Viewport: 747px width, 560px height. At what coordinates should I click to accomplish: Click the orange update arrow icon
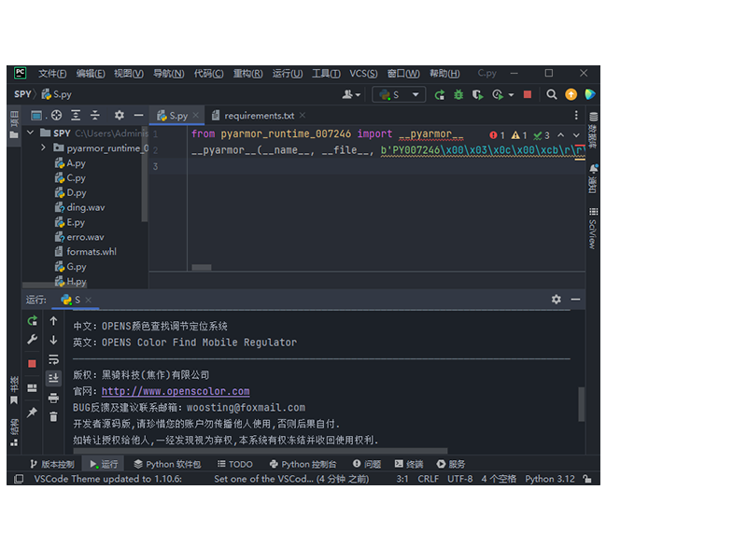point(571,95)
